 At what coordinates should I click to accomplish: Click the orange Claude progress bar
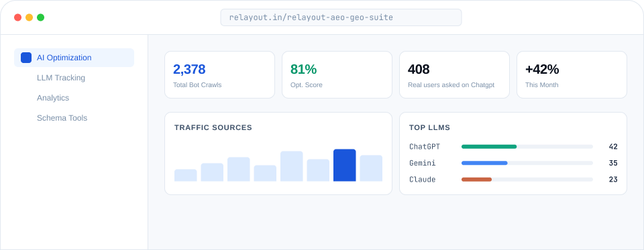(477, 180)
